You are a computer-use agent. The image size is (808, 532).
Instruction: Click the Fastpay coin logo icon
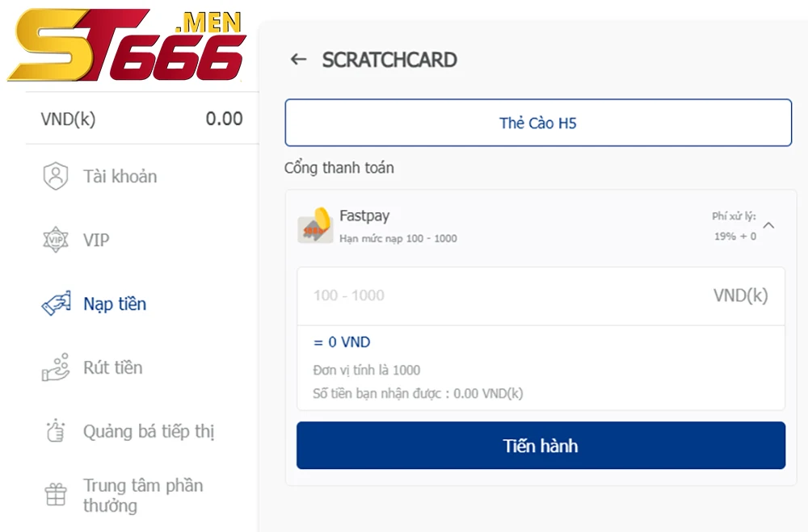[315, 225]
